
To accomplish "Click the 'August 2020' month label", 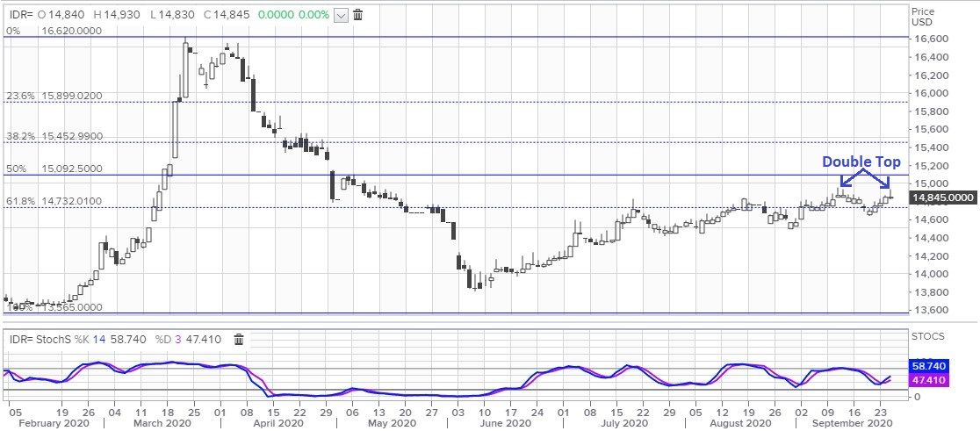I will 740,423.
